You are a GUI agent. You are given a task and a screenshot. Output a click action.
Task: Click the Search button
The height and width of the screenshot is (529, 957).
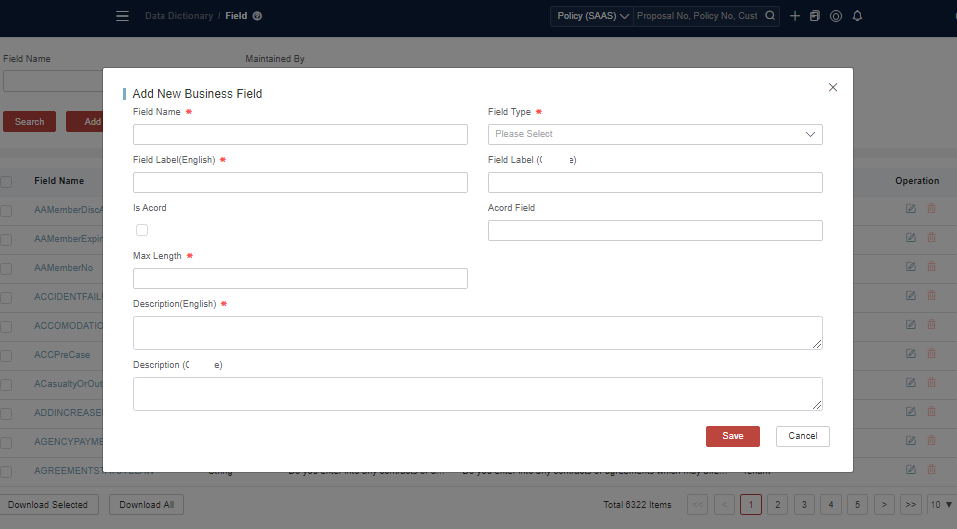tap(29, 121)
